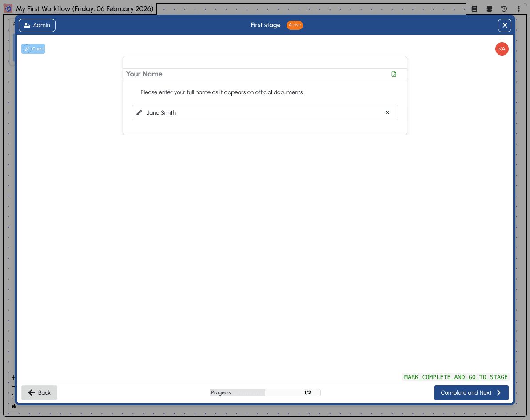
Task: Open the database stack icon
Action: pos(489,8)
